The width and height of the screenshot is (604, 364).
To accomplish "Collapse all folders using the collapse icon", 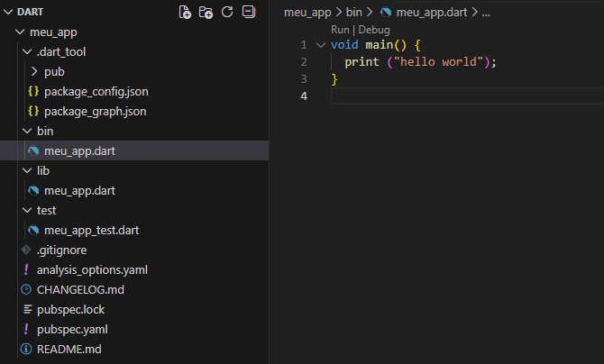I will (x=249, y=12).
